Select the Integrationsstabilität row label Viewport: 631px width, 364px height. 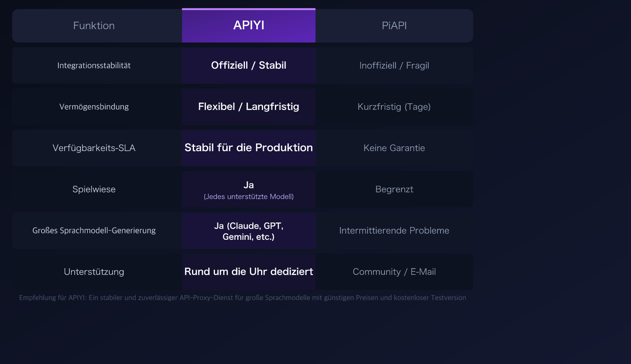94,65
